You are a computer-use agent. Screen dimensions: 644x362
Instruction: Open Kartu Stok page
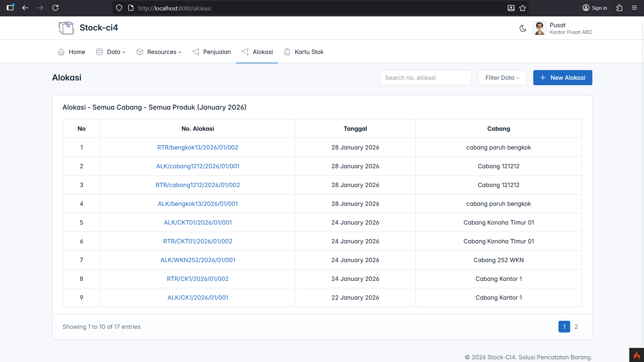pyautogui.click(x=304, y=52)
